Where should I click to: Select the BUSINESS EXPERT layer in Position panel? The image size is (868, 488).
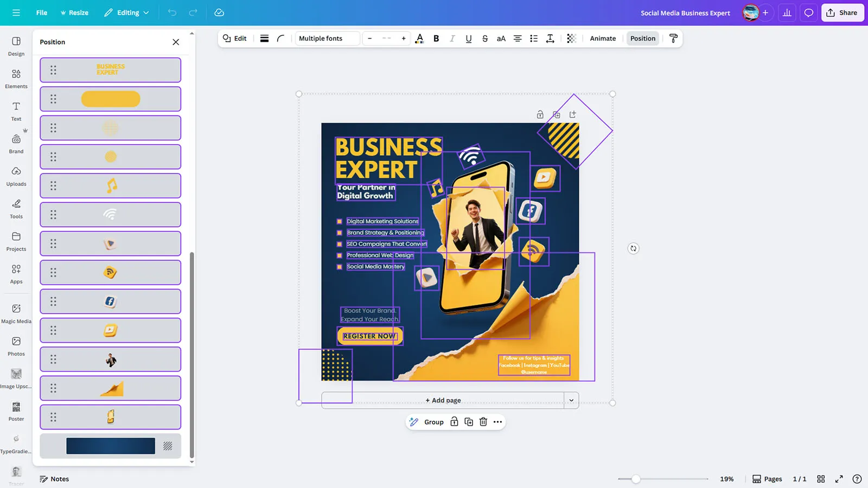(x=111, y=70)
